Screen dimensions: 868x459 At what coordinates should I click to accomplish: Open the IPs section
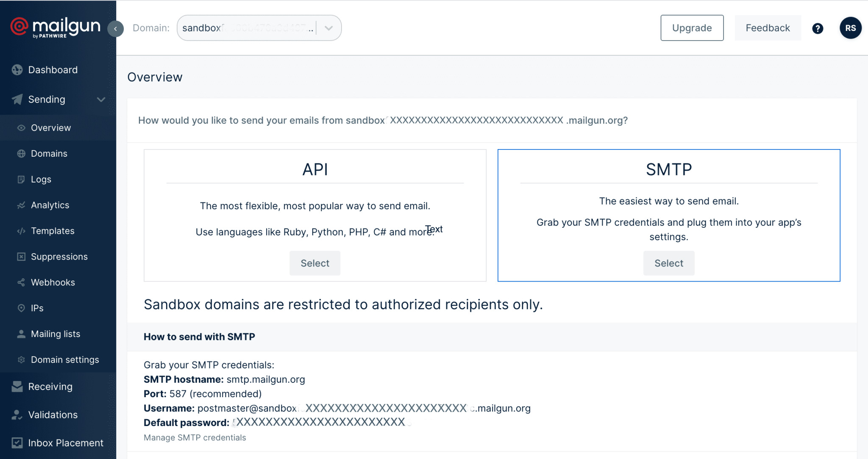pyautogui.click(x=36, y=308)
